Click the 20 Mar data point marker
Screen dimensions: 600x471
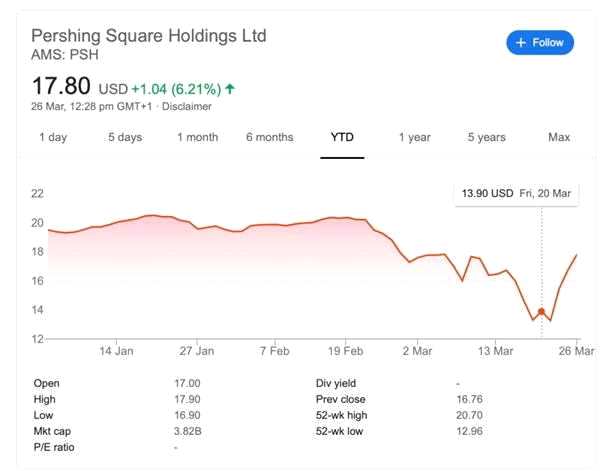pos(542,312)
